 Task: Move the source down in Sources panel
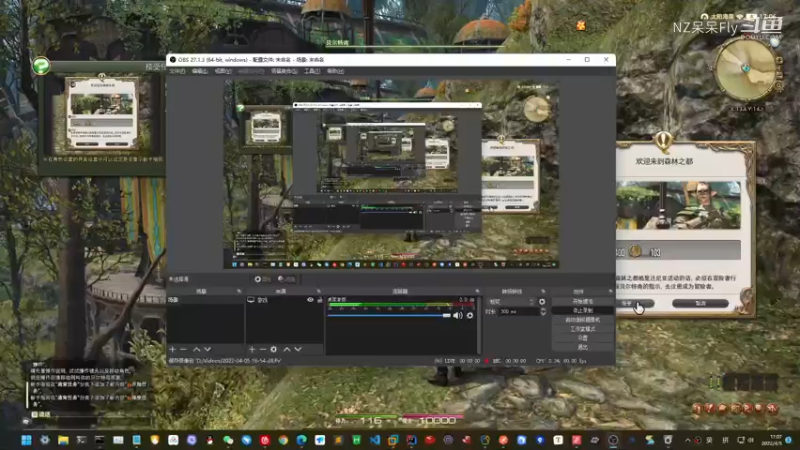tap(298, 349)
